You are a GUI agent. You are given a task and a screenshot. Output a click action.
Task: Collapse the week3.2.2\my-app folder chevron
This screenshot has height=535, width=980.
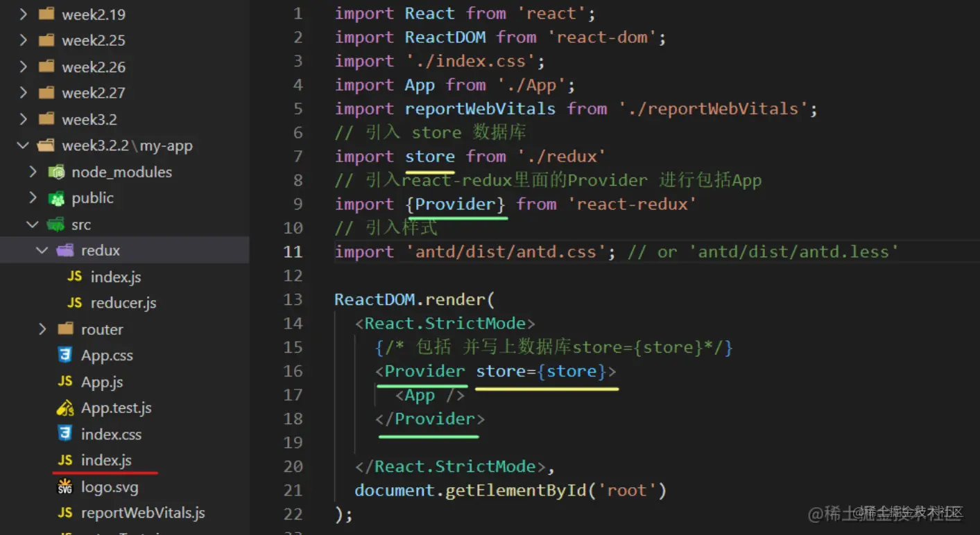point(23,146)
